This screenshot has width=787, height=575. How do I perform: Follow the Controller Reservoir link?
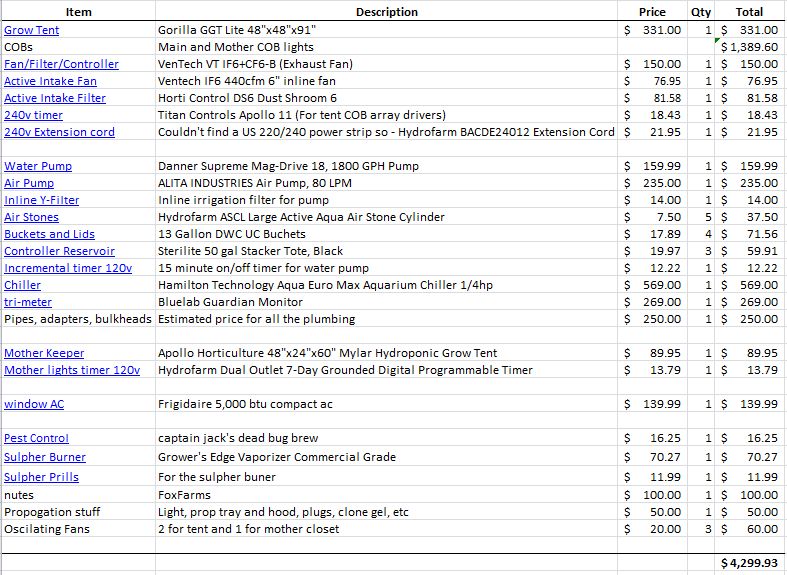59,251
